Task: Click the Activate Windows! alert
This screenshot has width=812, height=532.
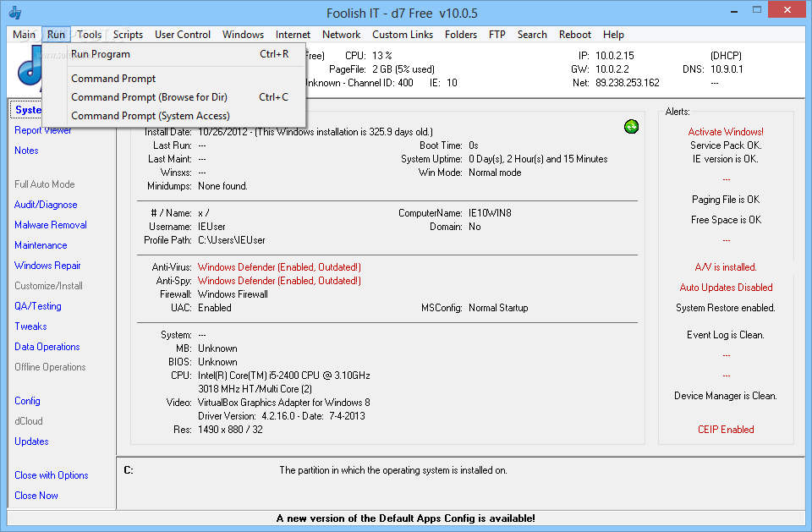Action: (x=726, y=132)
